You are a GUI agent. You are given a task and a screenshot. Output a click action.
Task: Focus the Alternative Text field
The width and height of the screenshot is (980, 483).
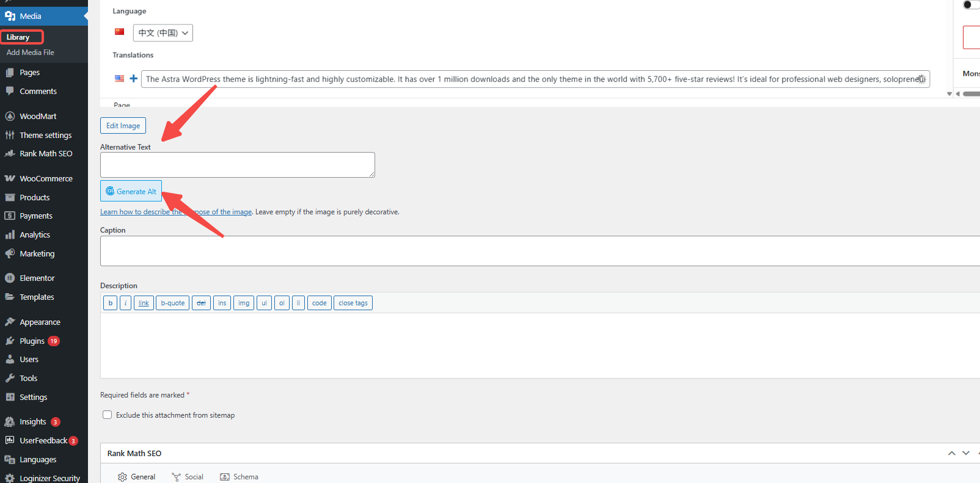click(x=238, y=165)
